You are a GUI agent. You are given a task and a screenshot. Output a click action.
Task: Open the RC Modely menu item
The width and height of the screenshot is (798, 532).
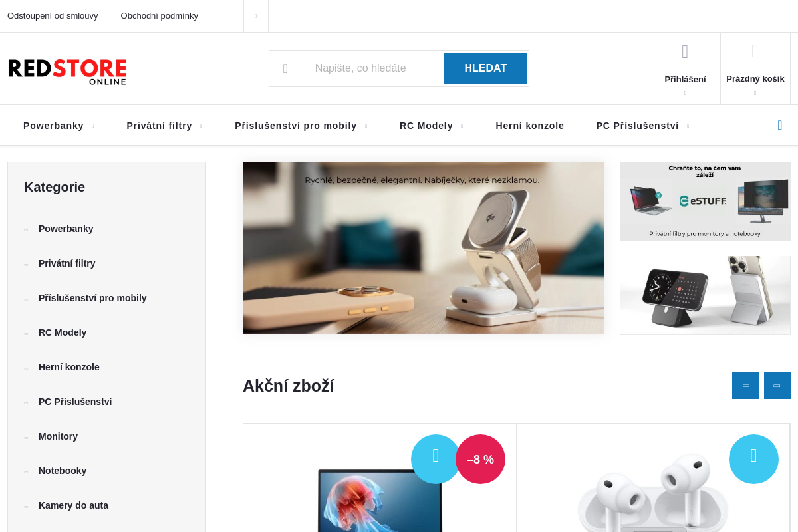(x=426, y=126)
